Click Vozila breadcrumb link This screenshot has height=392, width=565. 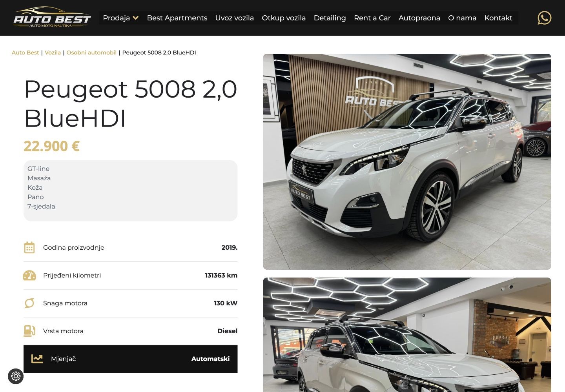coord(53,53)
